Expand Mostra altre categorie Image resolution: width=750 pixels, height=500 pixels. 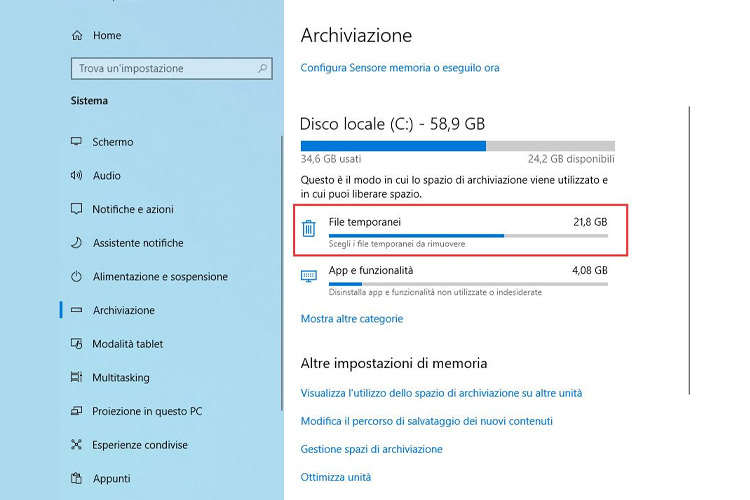(x=352, y=319)
